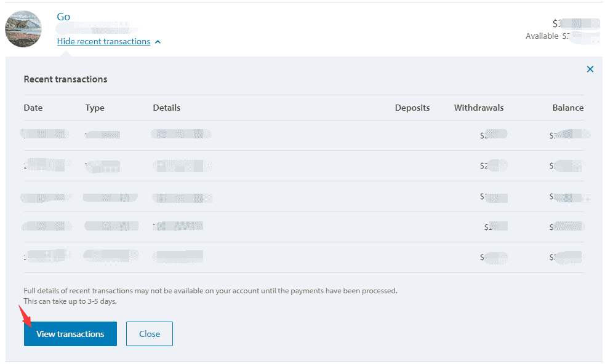The height and width of the screenshot is (364, 605).
Task: Click the Details column header
Action: [x=167, y=108]
